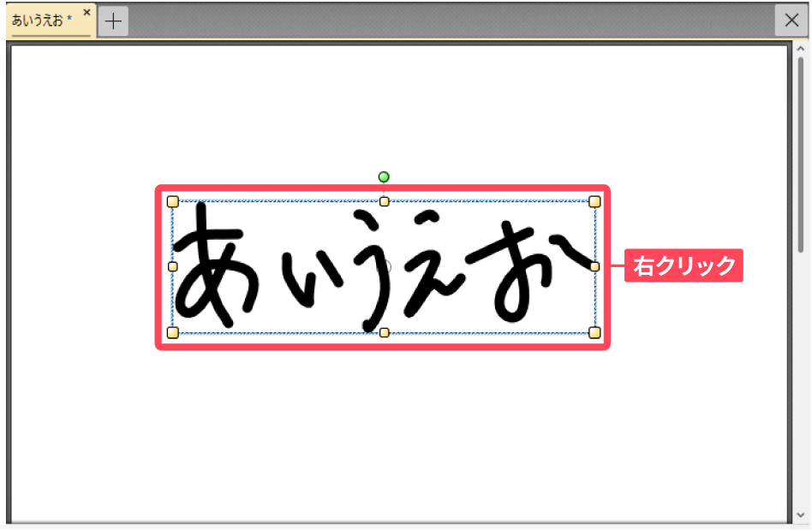
Task: Click the bottom-left corner resize handle
Action: tap(173, 332)
